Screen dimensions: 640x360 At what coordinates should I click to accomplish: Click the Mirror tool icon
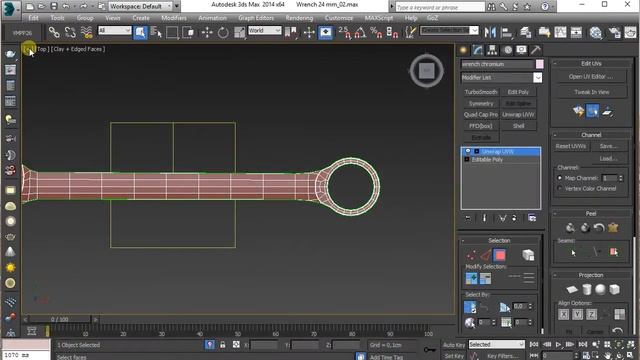tap(490, 32)
